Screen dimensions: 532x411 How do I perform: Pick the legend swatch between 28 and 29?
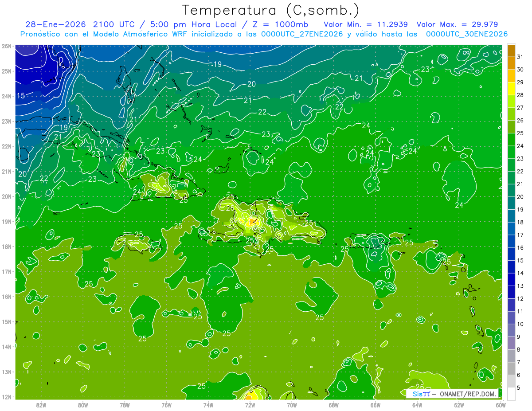pos(511,89)
